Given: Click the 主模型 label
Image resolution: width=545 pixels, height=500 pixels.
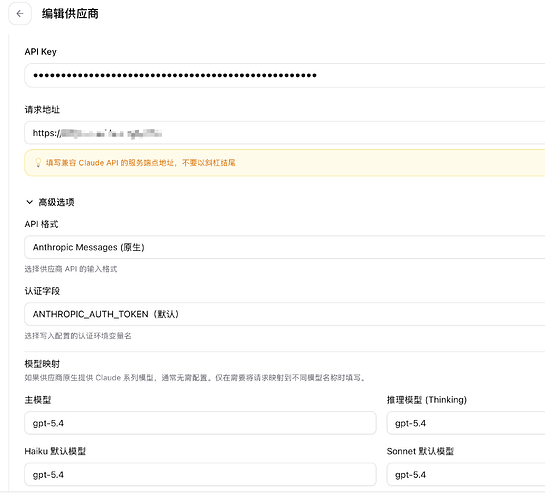Looking at the screenshot, I should coord(38,400).
